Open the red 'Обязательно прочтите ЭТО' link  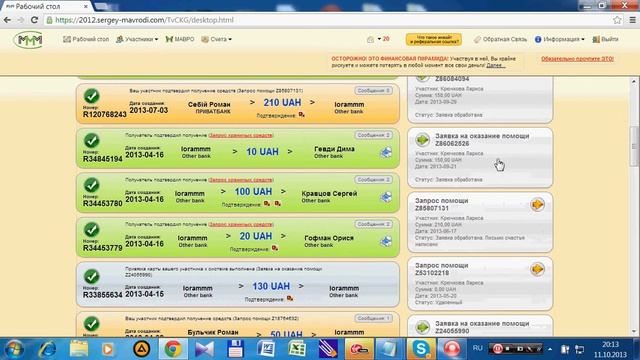tap(577, 59)
